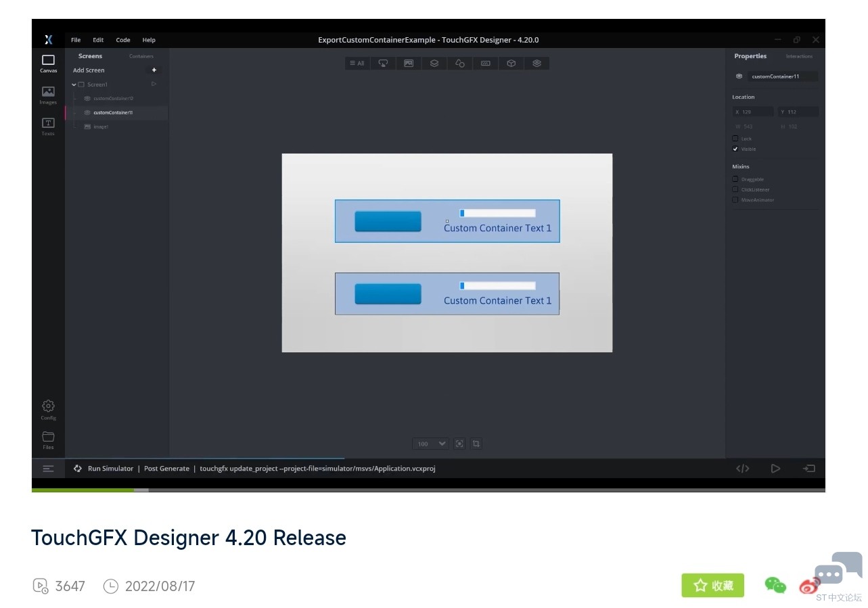868x608 pixels.
Task: Select the second custom container's blue button
Action: 388,294
